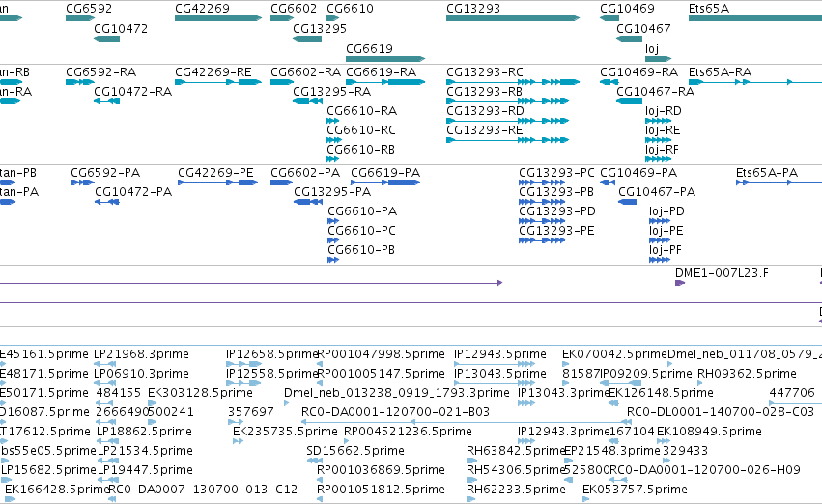Select transcript CG6610-RA
Viewport: 822px width, 504px height.
361,111
